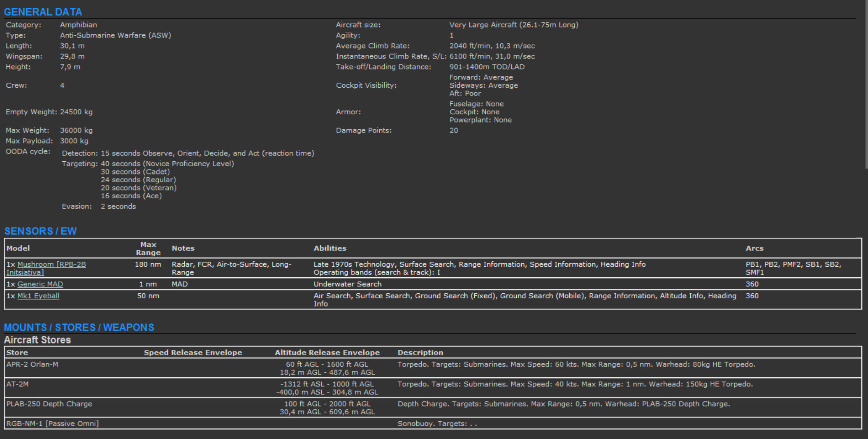Select the Altitude Release Envelope column header
Viewport: 868px width, 439px height.
327,353
